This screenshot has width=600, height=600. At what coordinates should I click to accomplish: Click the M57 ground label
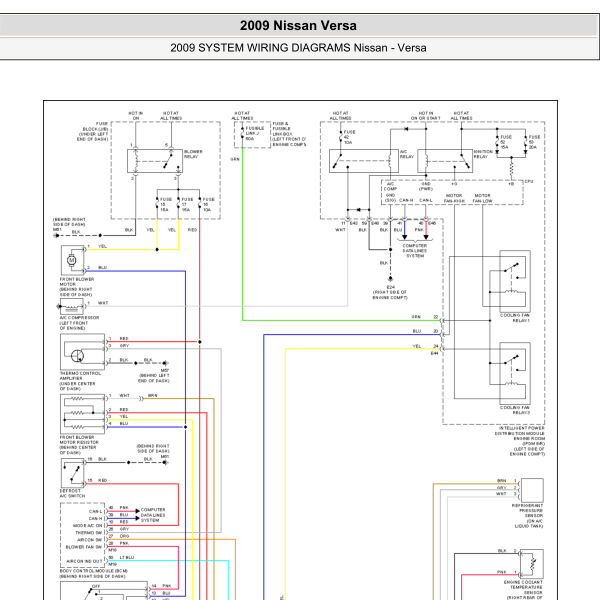[x=165, y=370]
